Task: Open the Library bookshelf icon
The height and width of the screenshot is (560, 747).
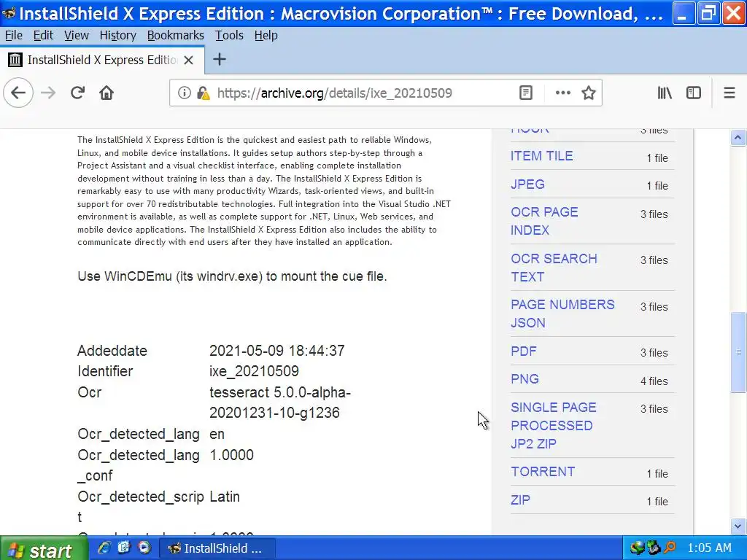Action: coord(665,93)
